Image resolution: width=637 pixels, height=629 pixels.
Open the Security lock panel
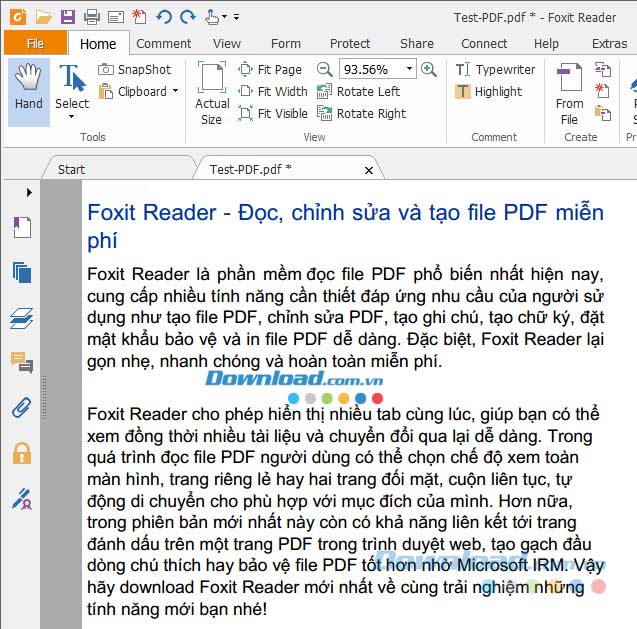[x=22, y=453]
